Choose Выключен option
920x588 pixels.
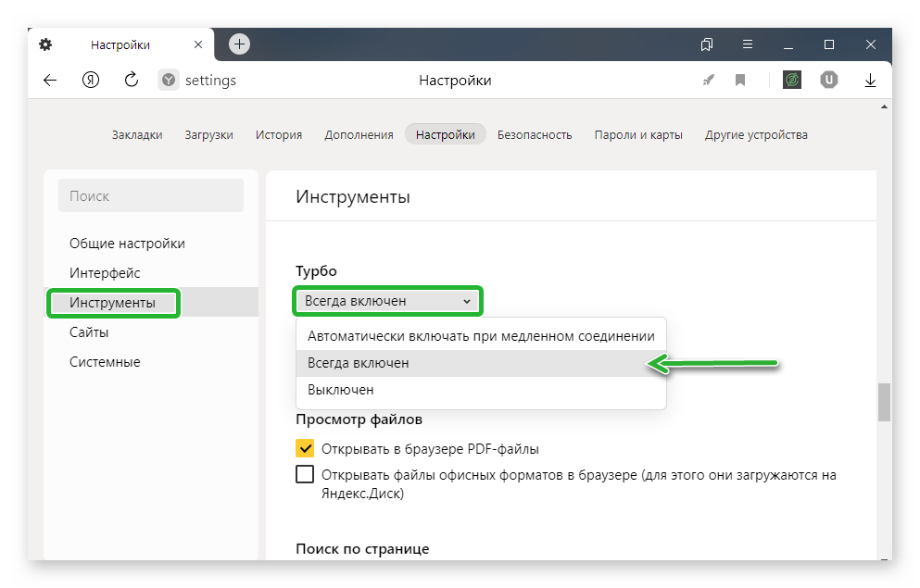click(481, 390)
